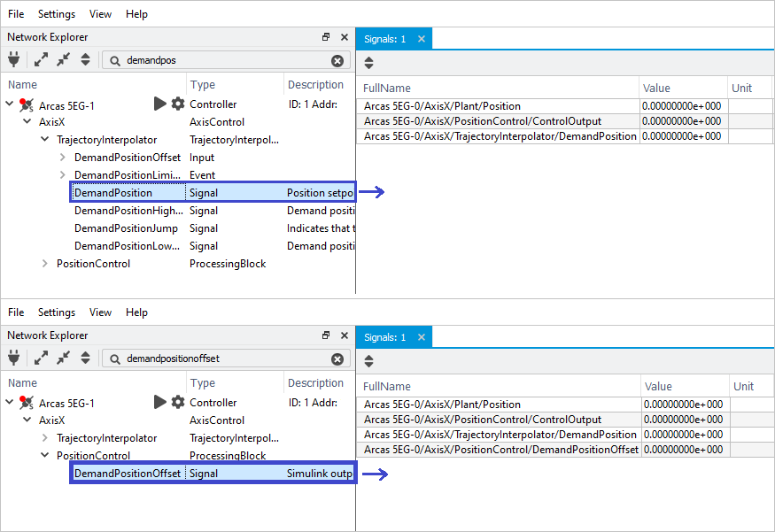Click the connect plug icon in Network Explorer
775x532 pixels.
click(x=13, y=60)
